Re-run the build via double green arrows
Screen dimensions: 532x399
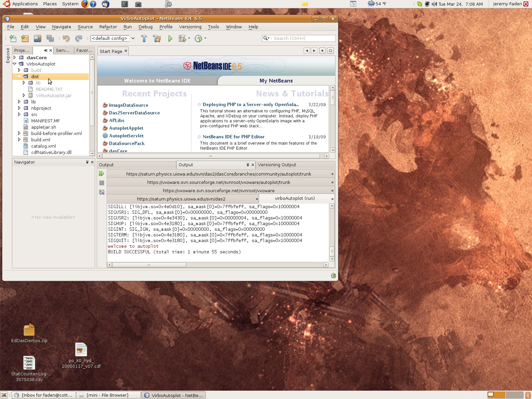pyautogui.click(x=101, y=173)
